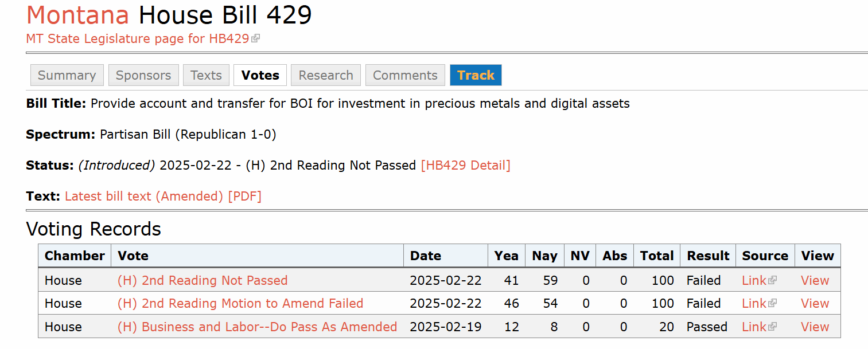Viewport: 868px width, 349px height.
Task: Select the Texts tab
Action: tap(206, 75)
